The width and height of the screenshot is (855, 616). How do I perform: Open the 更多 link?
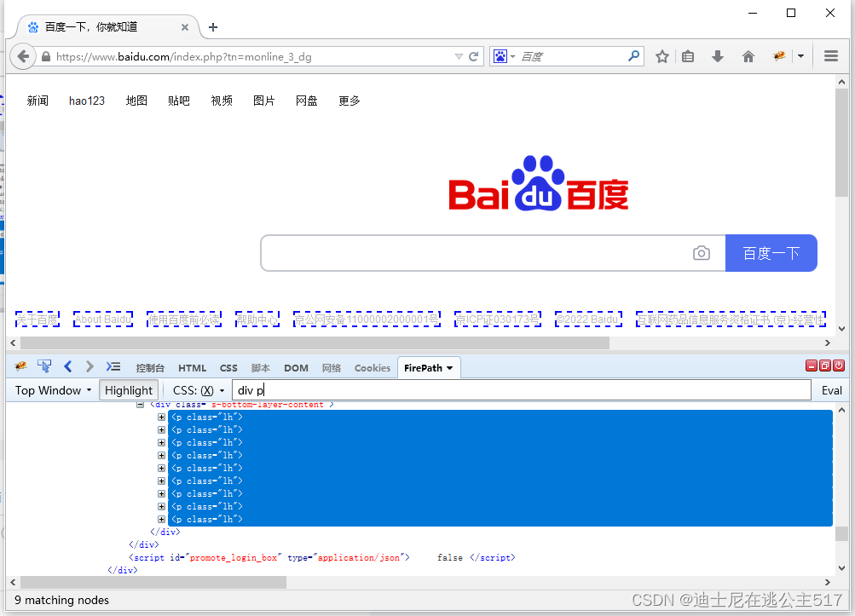[x=349, y=101]
